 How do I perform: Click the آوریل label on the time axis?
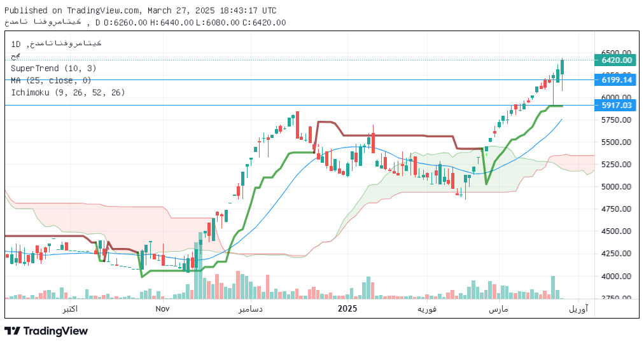click(x=578, y=308)
